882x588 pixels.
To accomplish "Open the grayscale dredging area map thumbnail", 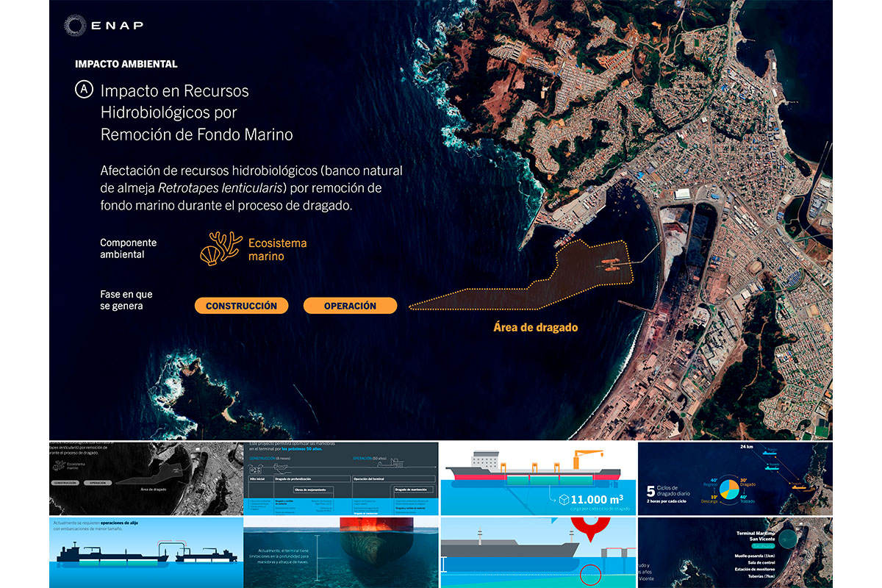I will (146, 478).
